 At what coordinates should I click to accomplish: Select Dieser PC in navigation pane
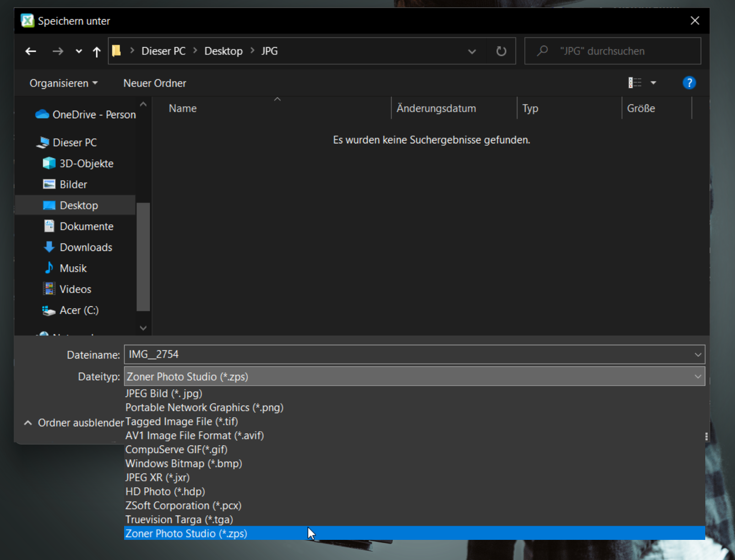[67, 142]
